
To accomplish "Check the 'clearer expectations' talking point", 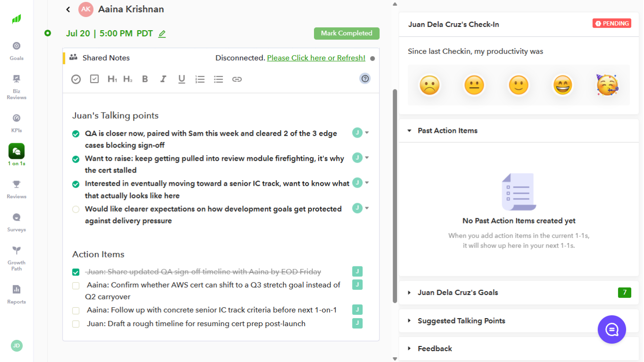I will tap(75, 209).
